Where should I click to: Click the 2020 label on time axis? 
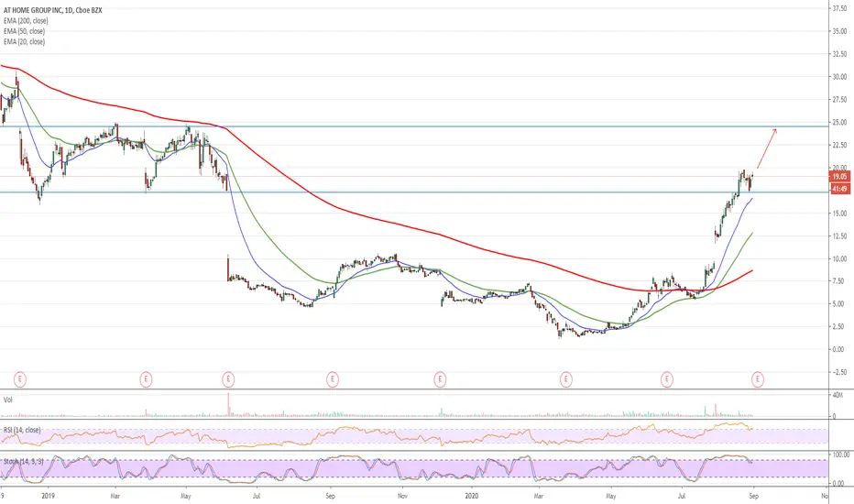[x=472, y=497]
